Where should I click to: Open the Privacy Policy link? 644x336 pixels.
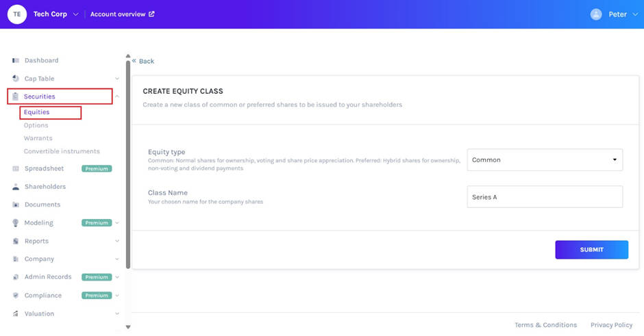click(x=611, y=325)
